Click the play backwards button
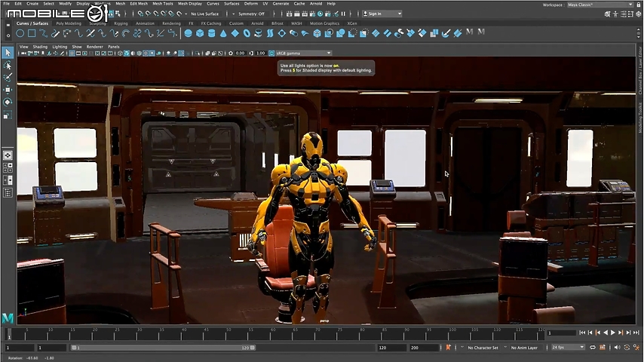 coord(606,333)
